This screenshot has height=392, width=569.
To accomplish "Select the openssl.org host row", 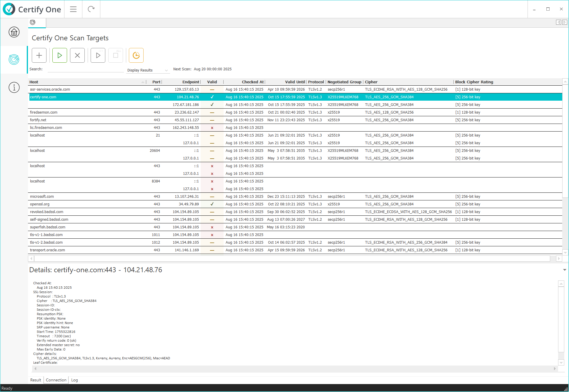I will point(40,204).
